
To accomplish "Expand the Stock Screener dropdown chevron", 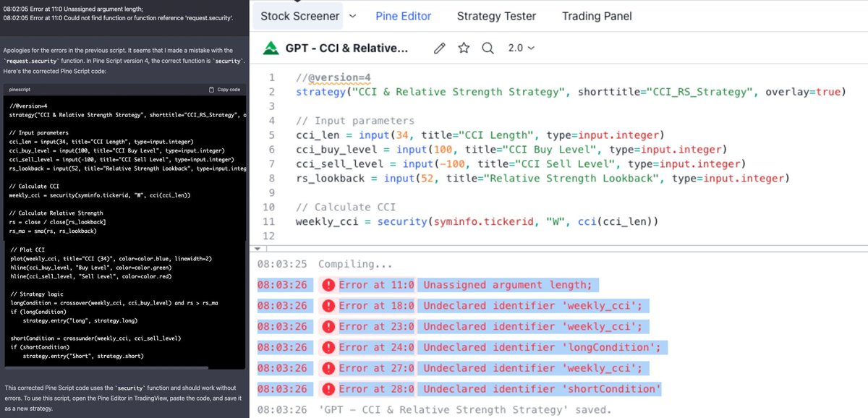I will pos(352,15).
